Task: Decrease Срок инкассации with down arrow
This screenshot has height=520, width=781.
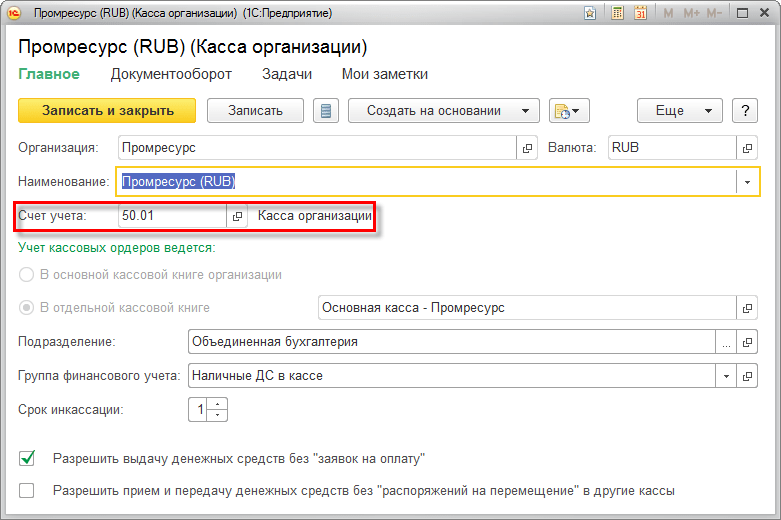Action: pos(217,415)
